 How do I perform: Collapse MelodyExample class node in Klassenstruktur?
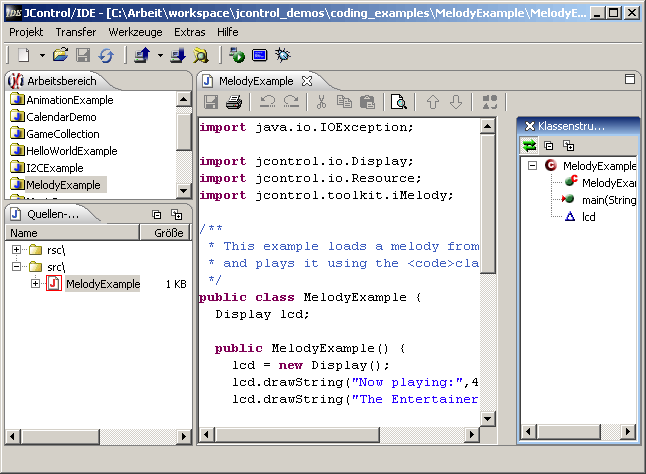(x=533, y=166)
